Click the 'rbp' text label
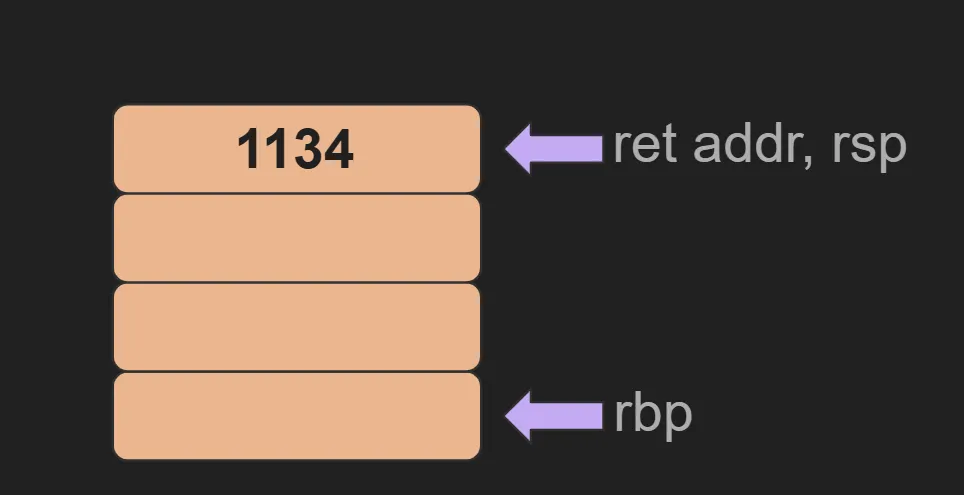Viewport: 964px width, 495px height. tap(652, 415)
